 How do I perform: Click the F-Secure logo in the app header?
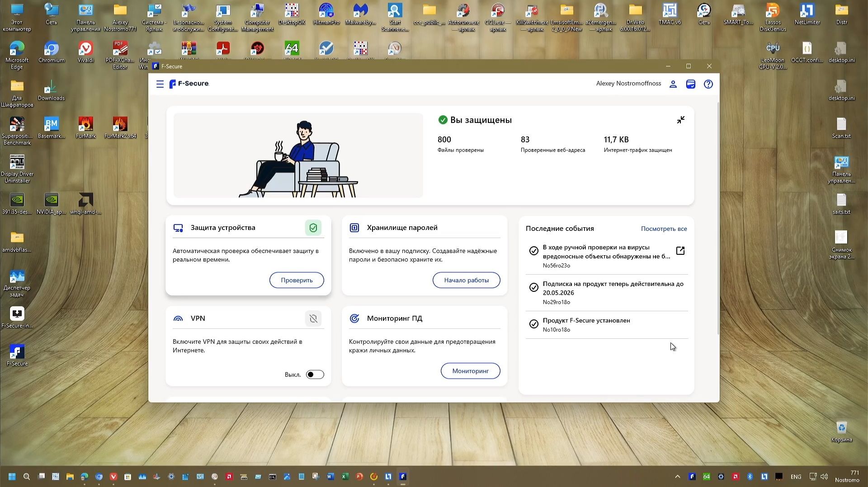point(189,84)
